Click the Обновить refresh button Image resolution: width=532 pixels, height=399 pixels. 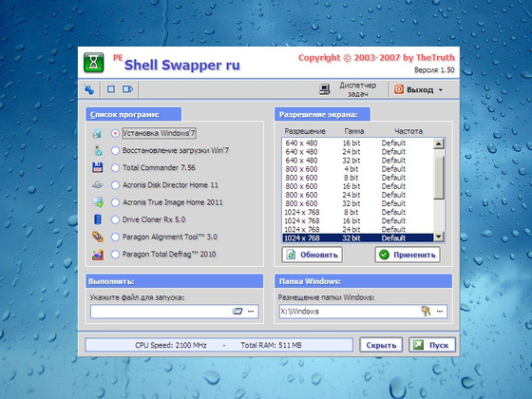(312, 255)
